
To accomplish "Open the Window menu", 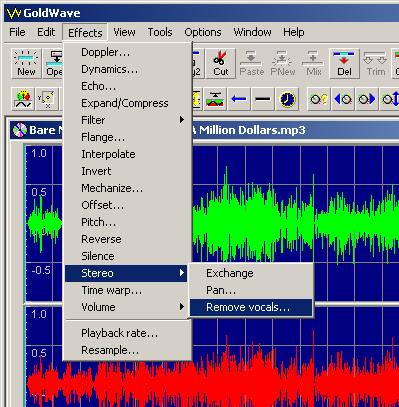I will [252, 32].
